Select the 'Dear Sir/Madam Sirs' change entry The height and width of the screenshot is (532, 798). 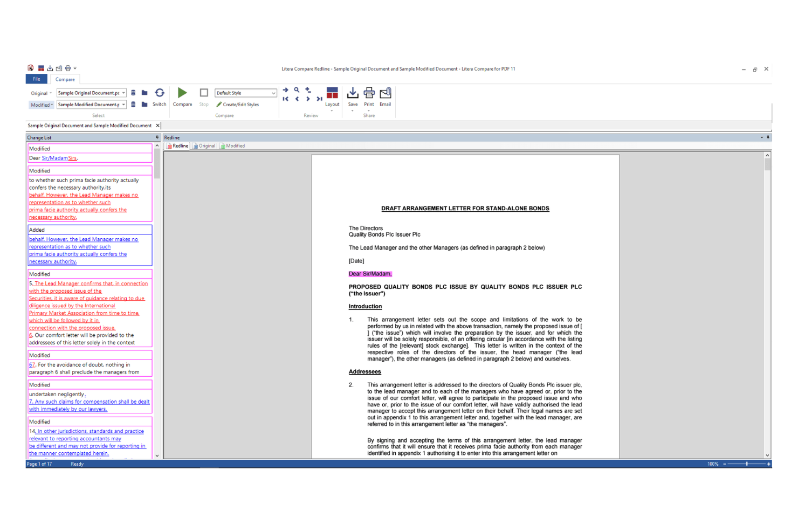[90, 158]
